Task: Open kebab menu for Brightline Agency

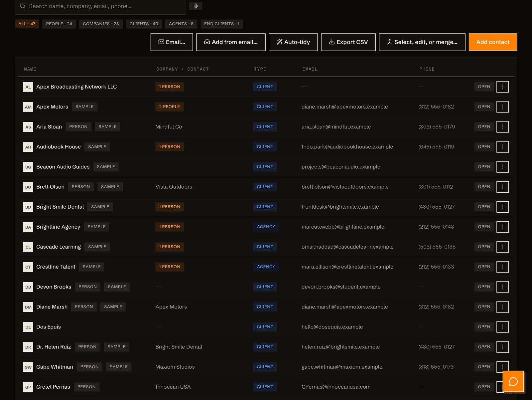Action: pyautogui.click(x=502, y=227)
